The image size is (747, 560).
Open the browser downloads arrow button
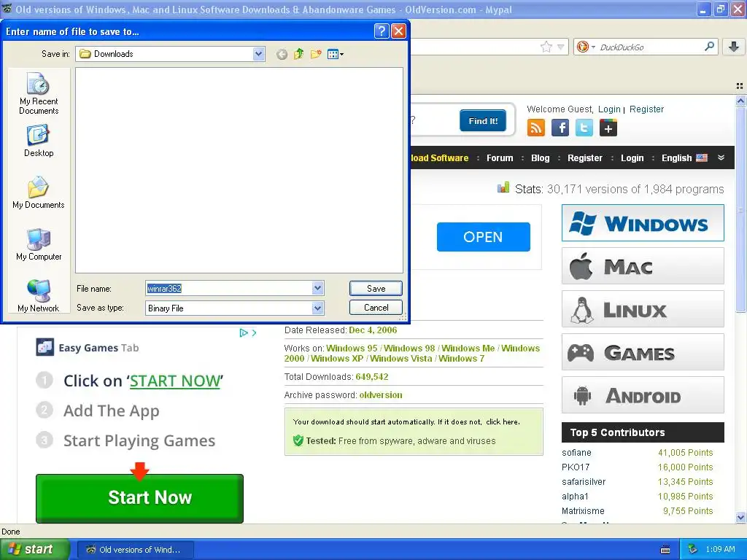pyautogui.click(x=734, y=47)
